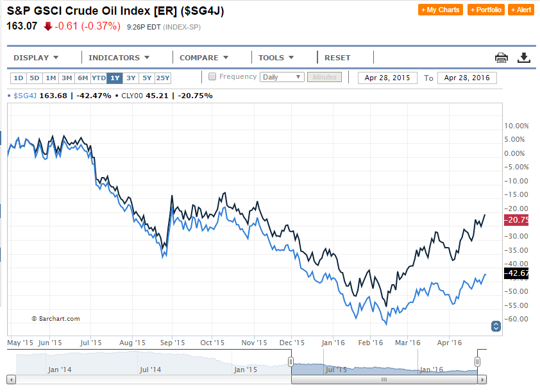Select the 6M time range
This screenshot has height=392, width=540.
click(x=83, y=78)
